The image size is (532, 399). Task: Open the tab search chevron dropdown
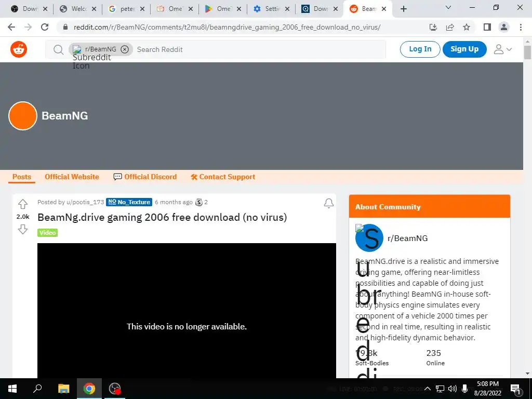[448, 7]
